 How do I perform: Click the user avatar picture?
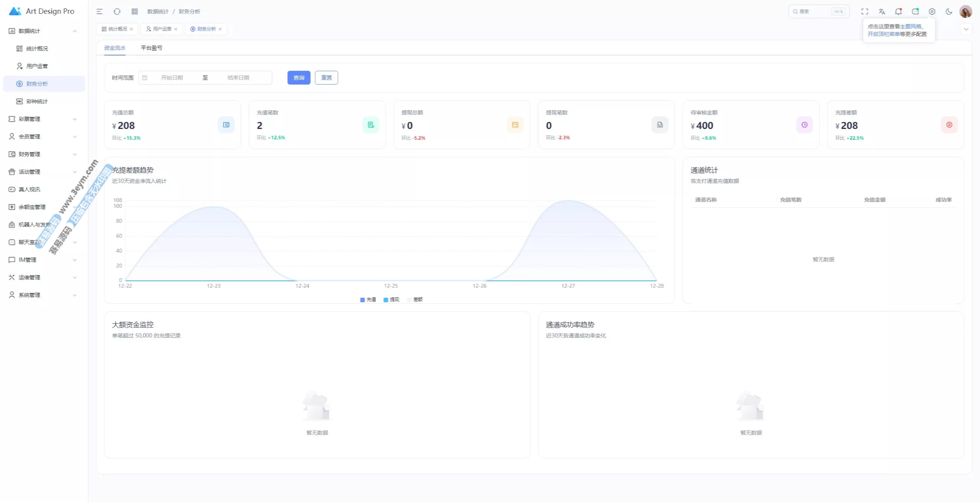click(x=965, y=11)
